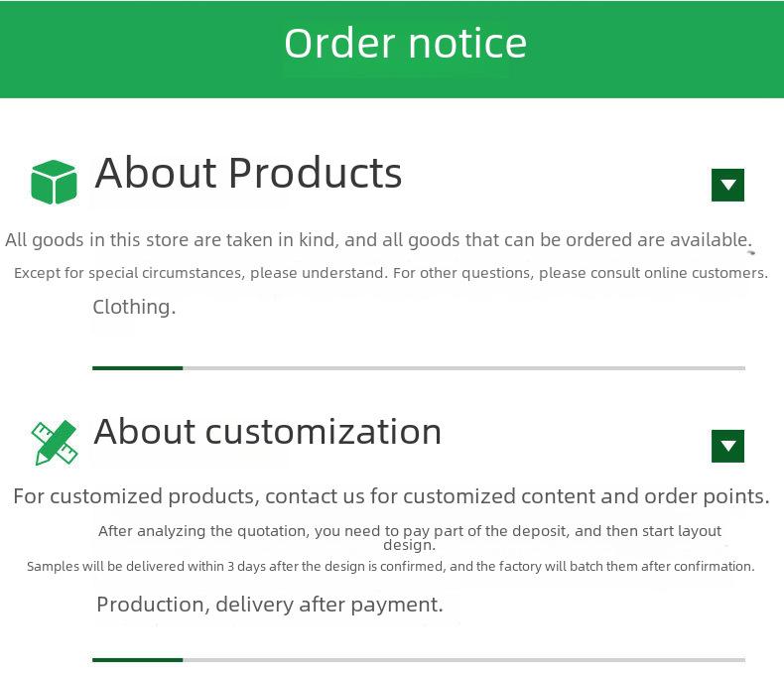This screenshot has width=784, height=680.
Task: Click the gray divider line below About Products section
Action: (464, 368)
